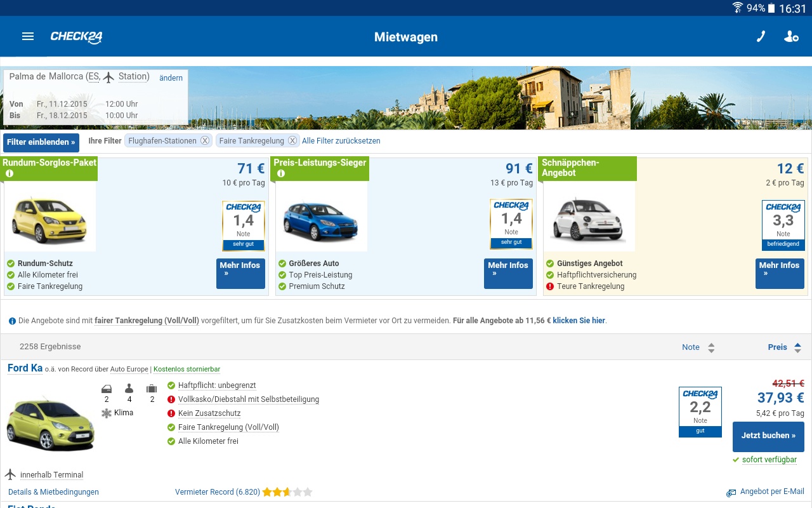The width and height of the screenshot is (812, 508).
Task: Tap red warning icon at Kein Zusatzschutz
Action: [x=171, y=413]
